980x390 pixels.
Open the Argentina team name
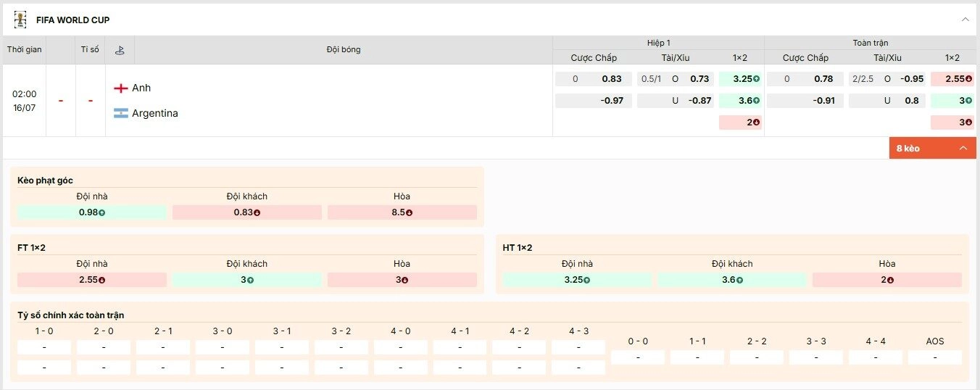click(155, 113)
